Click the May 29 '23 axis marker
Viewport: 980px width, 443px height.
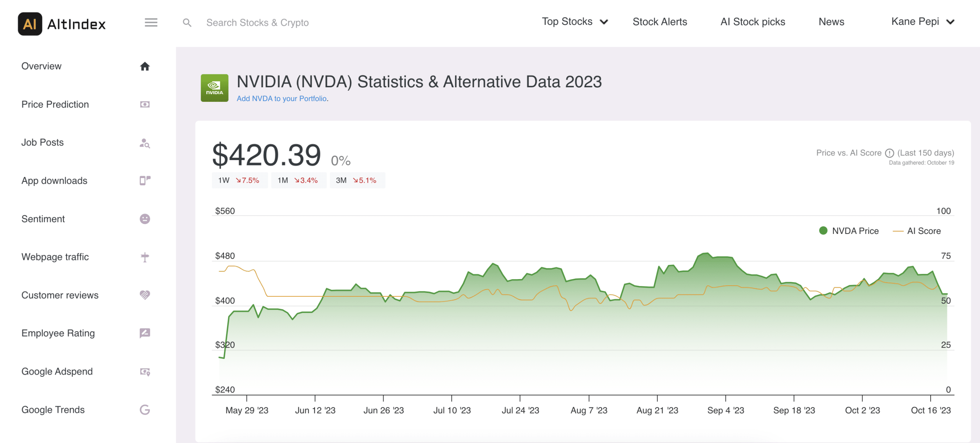tap(247, 410)
